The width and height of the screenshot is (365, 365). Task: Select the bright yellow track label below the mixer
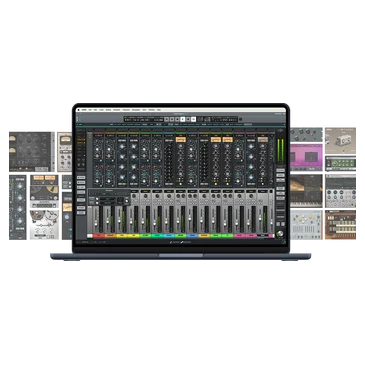click(134, 236)
